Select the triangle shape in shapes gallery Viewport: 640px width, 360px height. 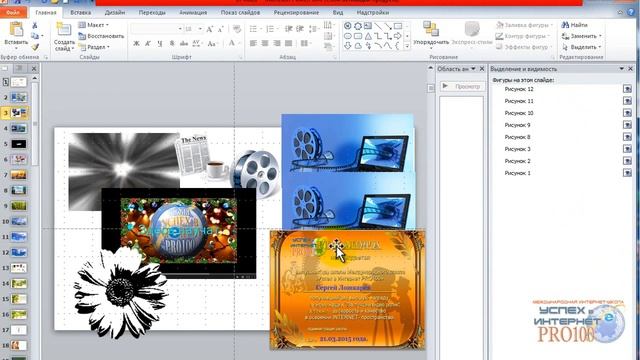tap(368, 36)
